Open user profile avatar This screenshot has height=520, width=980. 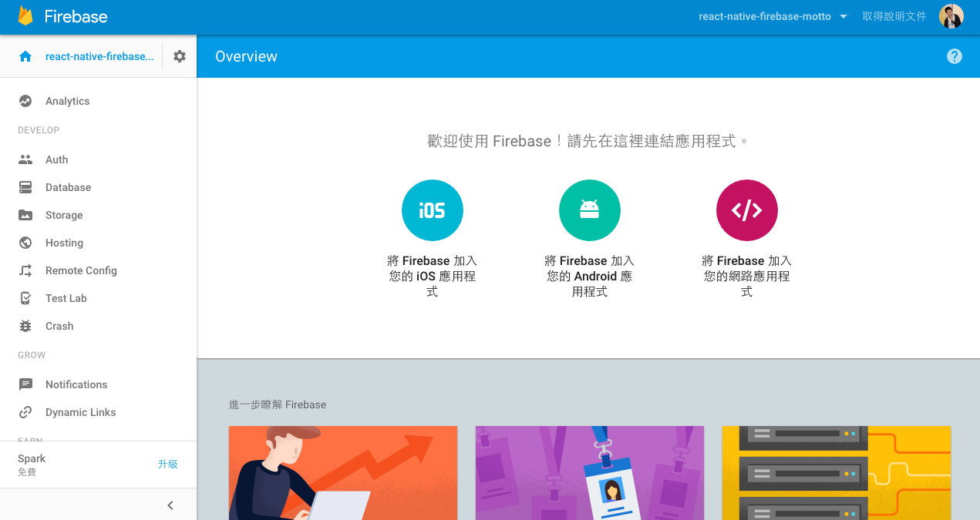coord(951,16)
